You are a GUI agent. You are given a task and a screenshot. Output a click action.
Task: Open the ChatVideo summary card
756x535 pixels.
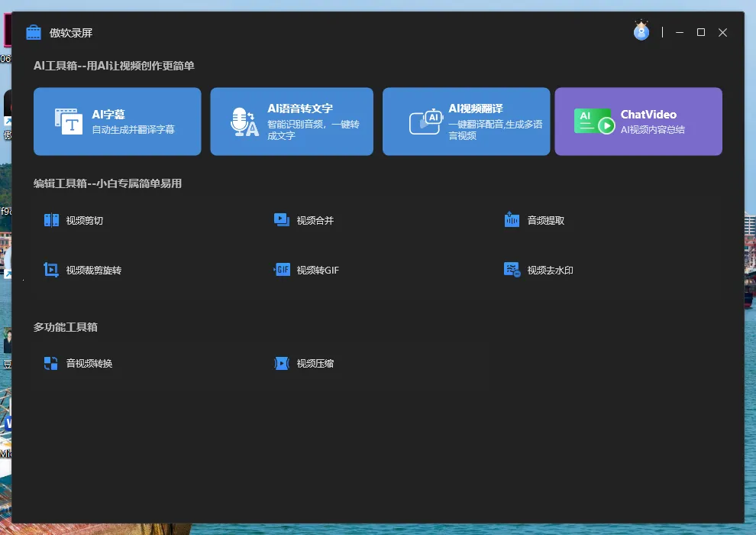(638, 122)
